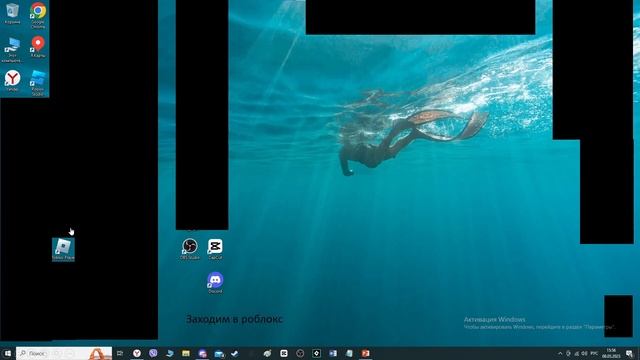Expand the hidden system tray icons
The image size is (640, 360).
pos(560,353)
